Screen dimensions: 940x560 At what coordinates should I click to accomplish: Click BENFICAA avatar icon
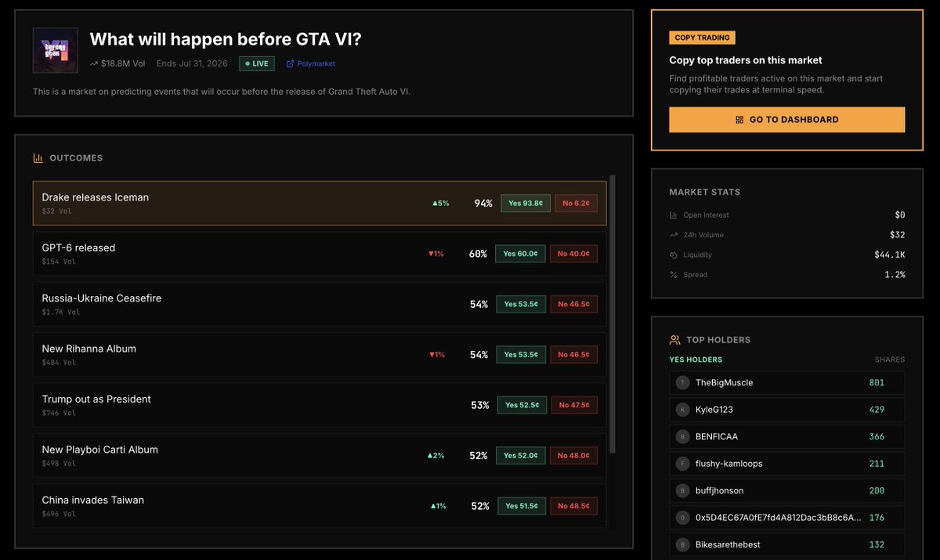click(x=683, y=436)
